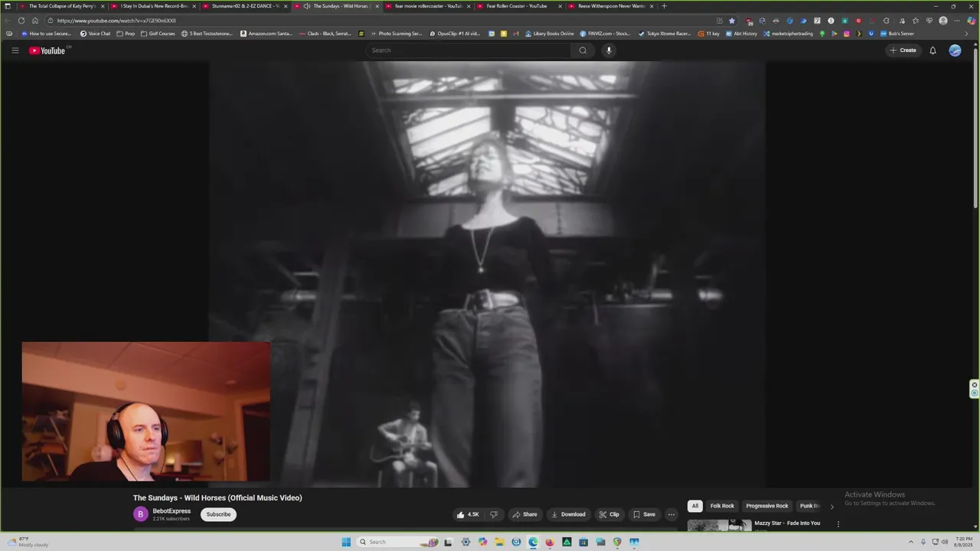Click the YouTube search magnifier button

[x=583, y=51]
